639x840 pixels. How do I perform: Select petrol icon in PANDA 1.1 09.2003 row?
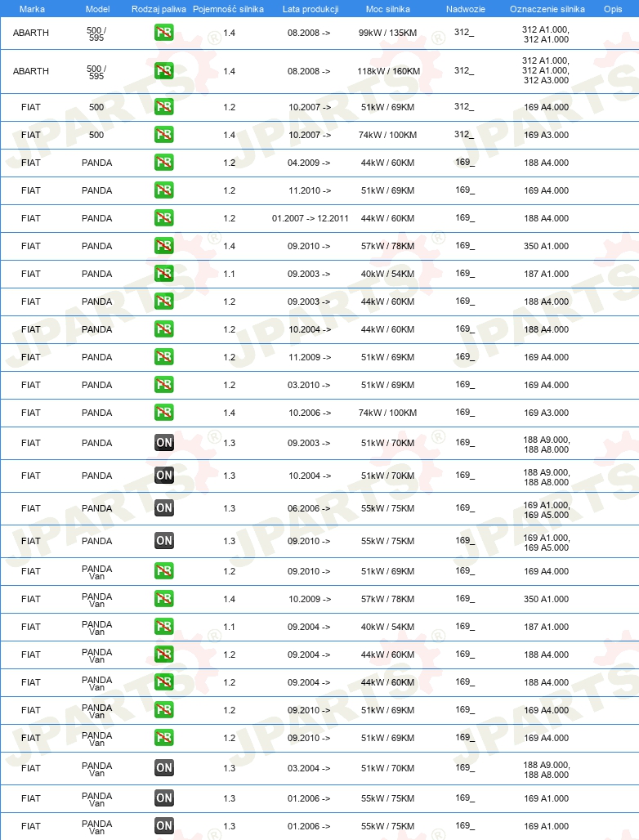pyautogui.click(x=164, y=274)
